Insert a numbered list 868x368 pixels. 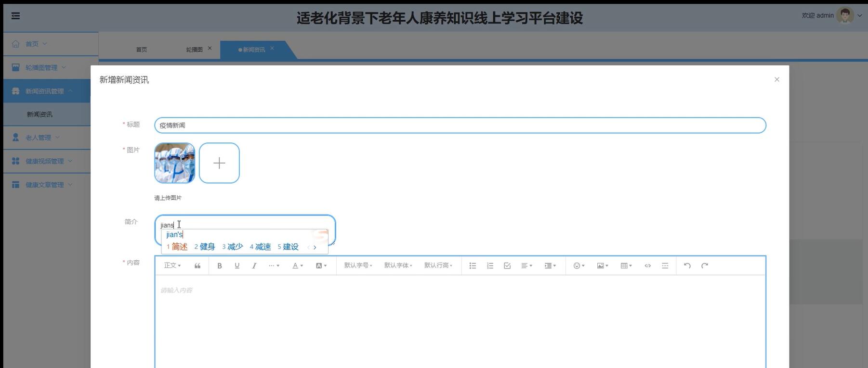(490, 266)
